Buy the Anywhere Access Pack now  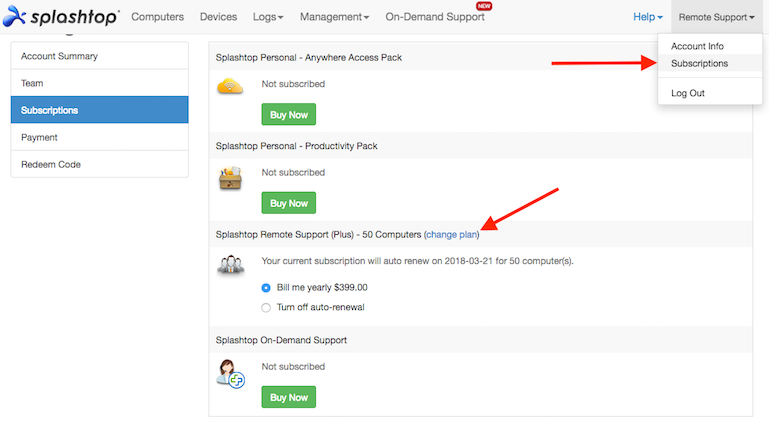tap(288, 114)
